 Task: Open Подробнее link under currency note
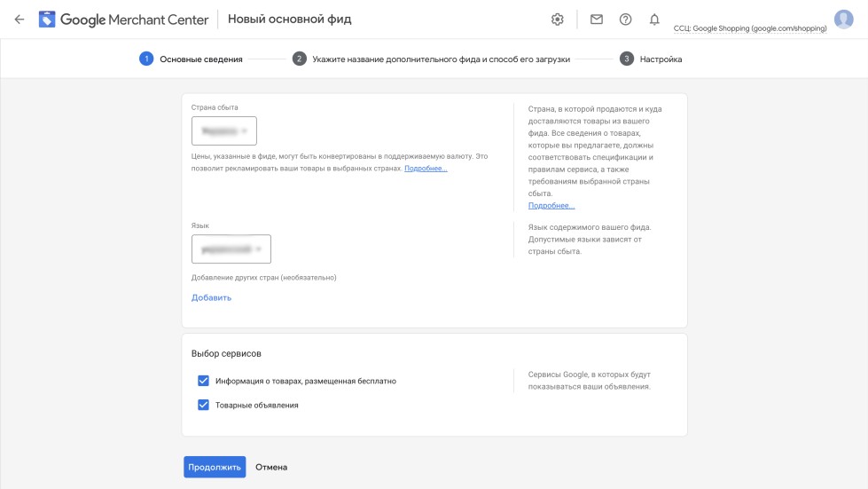click(x=426, y=168)
